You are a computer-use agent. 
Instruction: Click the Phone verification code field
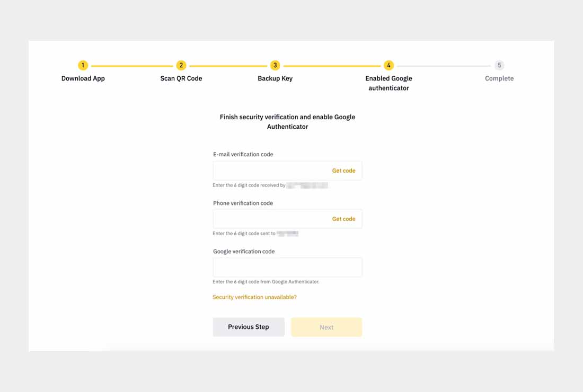pos(287,219)
